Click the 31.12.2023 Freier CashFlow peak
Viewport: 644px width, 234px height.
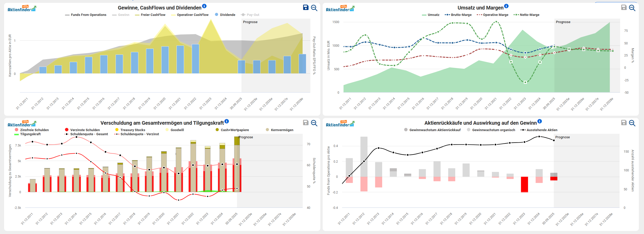point(211,20)
